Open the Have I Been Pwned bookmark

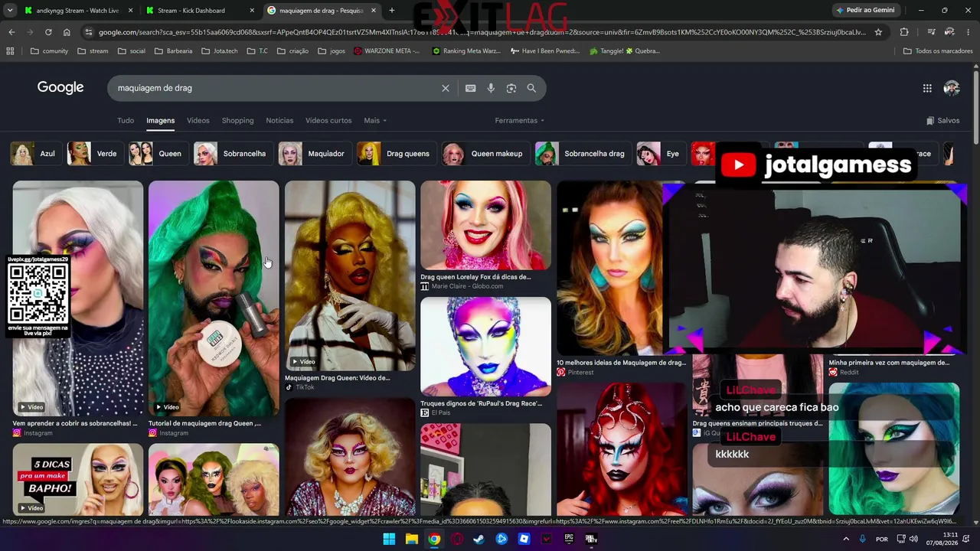pyautogui.click(x=544, y=51)
